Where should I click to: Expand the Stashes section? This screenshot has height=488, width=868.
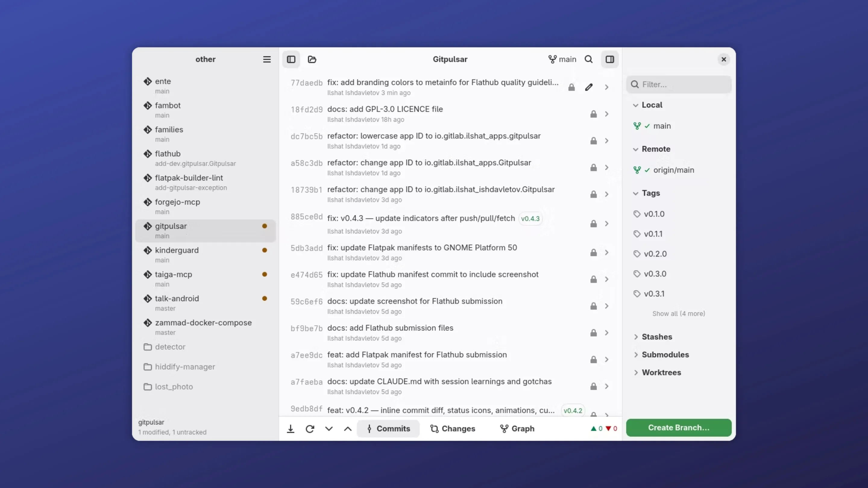[636, 337]
